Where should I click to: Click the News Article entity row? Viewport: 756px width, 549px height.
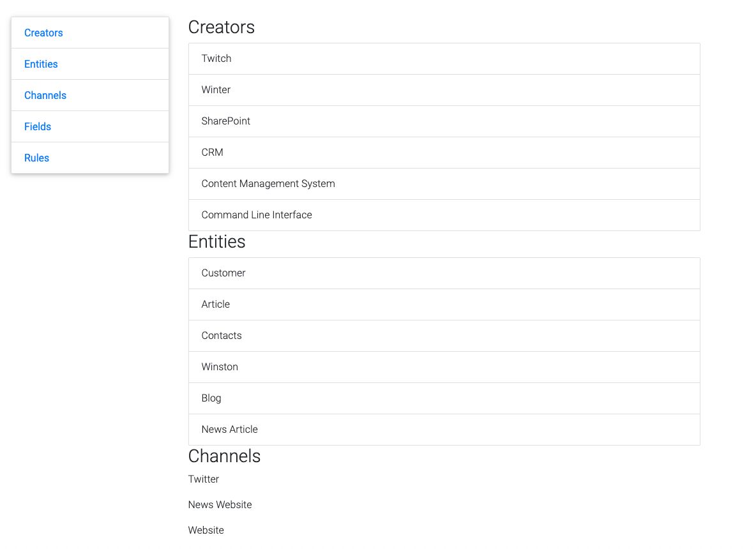pyautogui.click(x=444, y=430)
